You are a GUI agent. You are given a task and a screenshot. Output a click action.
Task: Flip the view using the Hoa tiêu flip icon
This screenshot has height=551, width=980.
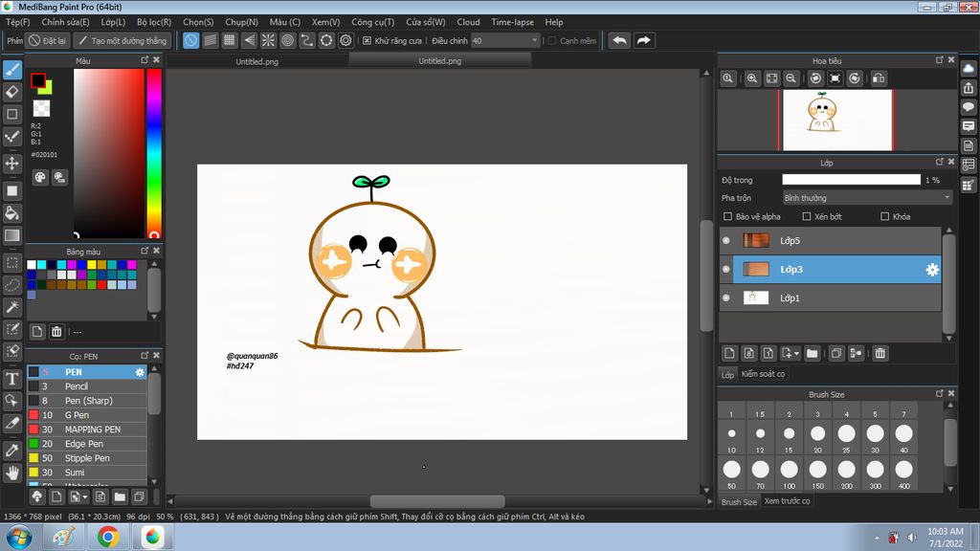pos(879,78)
